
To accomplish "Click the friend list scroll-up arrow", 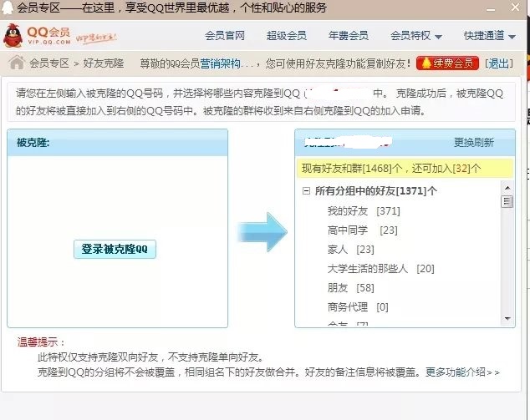I will click(507, 187).
